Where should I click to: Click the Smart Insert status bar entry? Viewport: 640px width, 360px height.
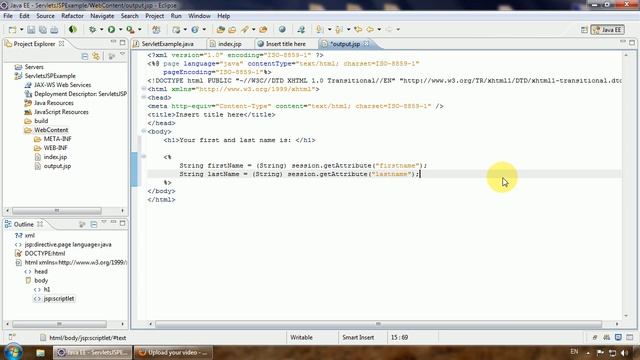coord(358,338)
